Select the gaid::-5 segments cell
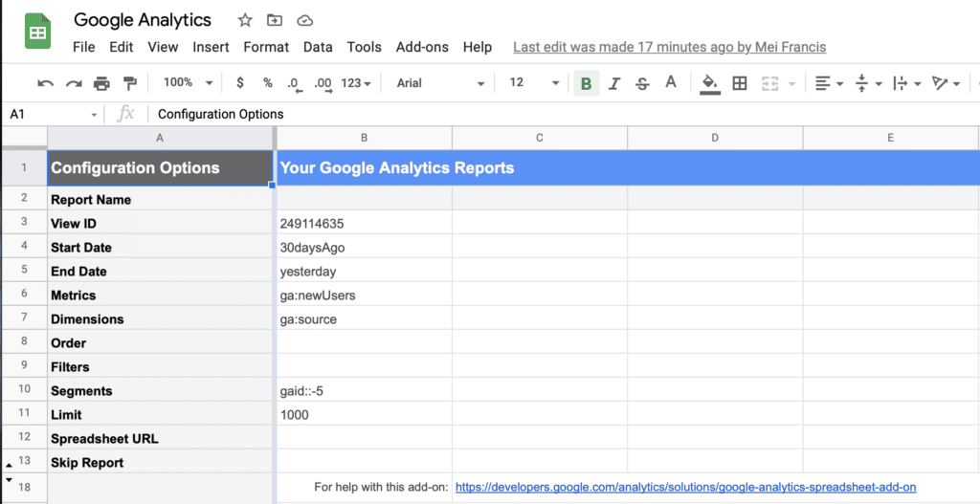The height and width of the screenshot is (504, 980). tap(365, 391)
